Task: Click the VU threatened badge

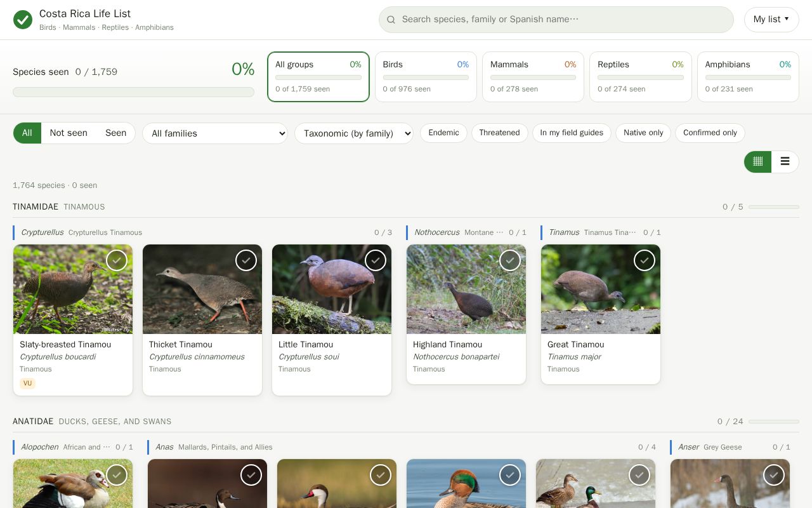Action: tap(27, 384)
